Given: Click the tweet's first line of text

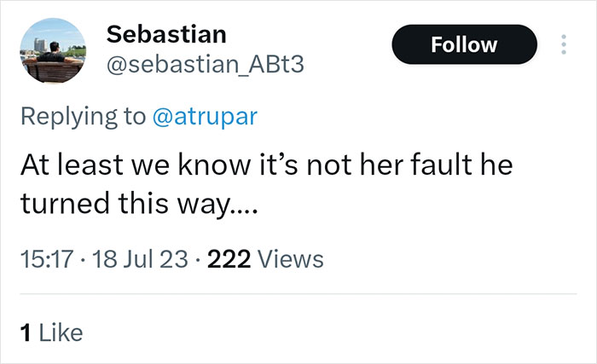Looking at the screenshot, I should click(265, 165).
